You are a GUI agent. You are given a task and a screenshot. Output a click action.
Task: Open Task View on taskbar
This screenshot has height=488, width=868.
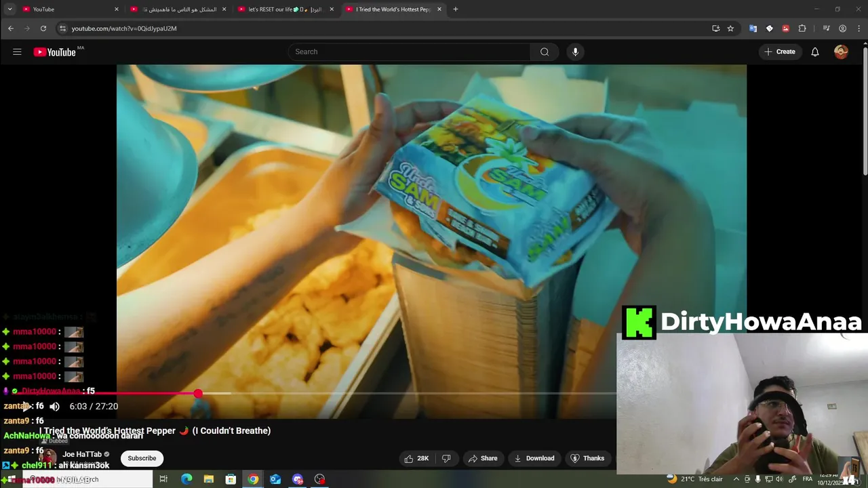(163, 479)
